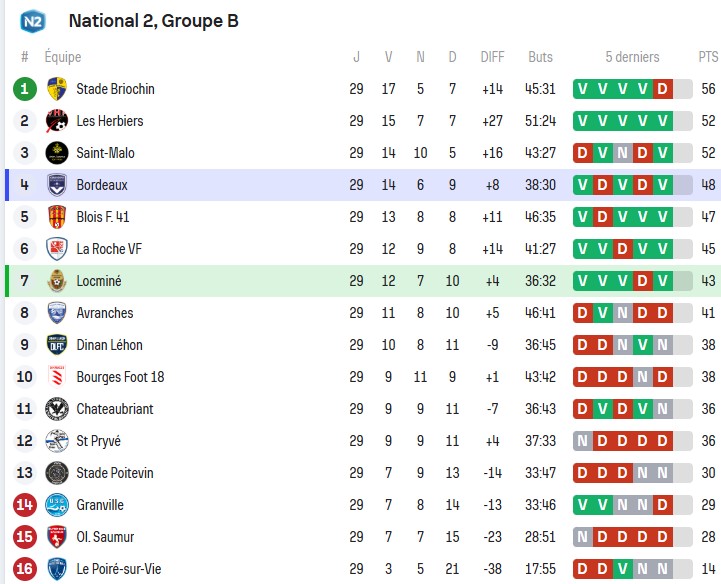Click the Dinan Léhon DLFC badge
This screenshot has width=721, height=584.
[x=57, y=345]
